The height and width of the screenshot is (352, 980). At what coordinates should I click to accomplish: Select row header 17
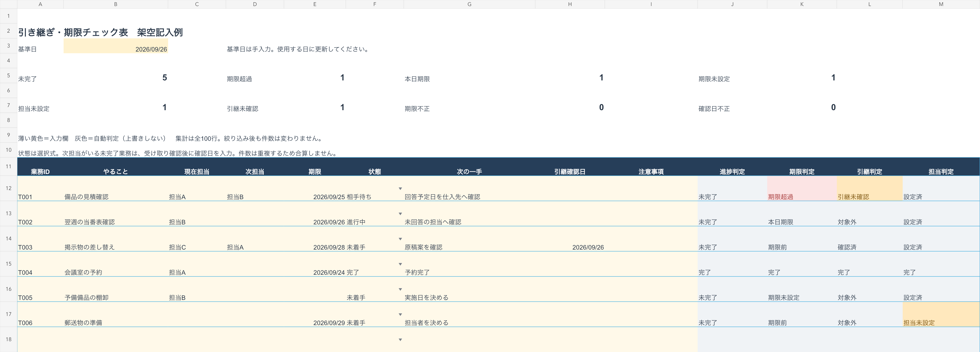point(8,314)
